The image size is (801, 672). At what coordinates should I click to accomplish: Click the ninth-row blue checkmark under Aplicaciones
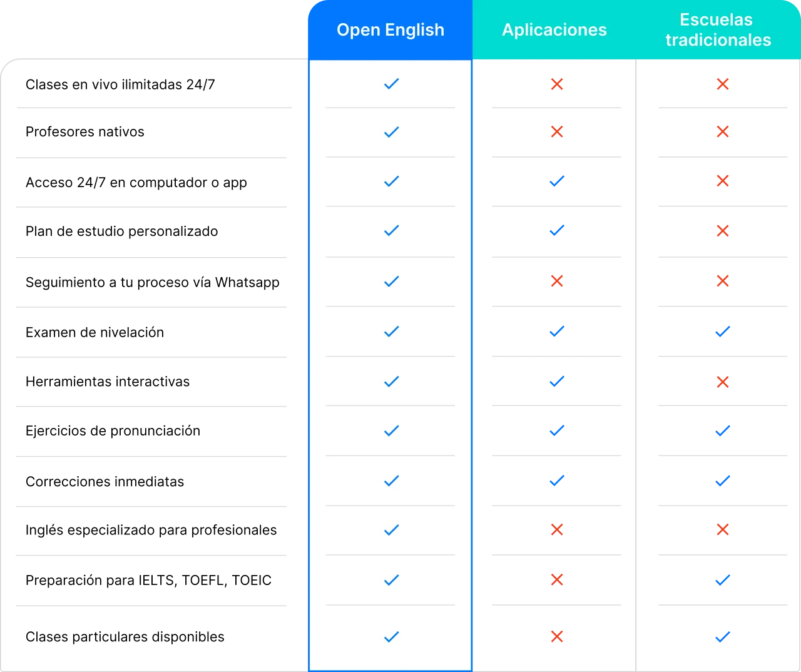(556, 480)
